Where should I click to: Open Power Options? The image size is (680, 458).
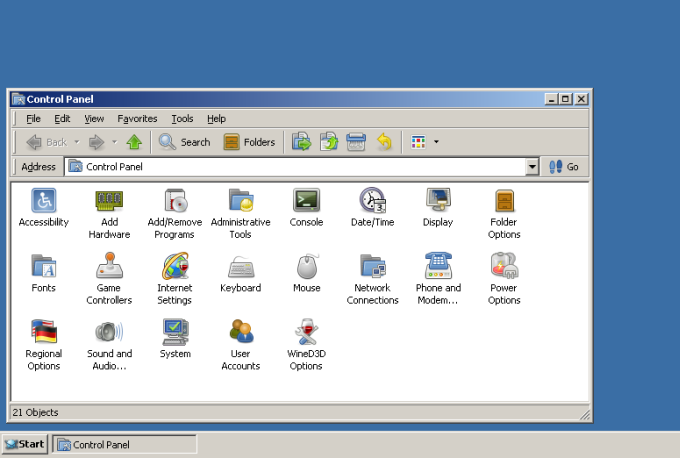504,279
